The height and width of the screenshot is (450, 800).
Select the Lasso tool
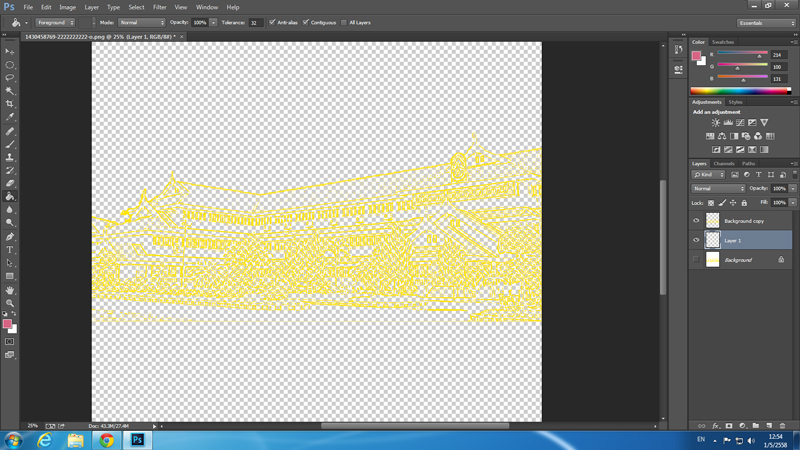click(10, 78)
